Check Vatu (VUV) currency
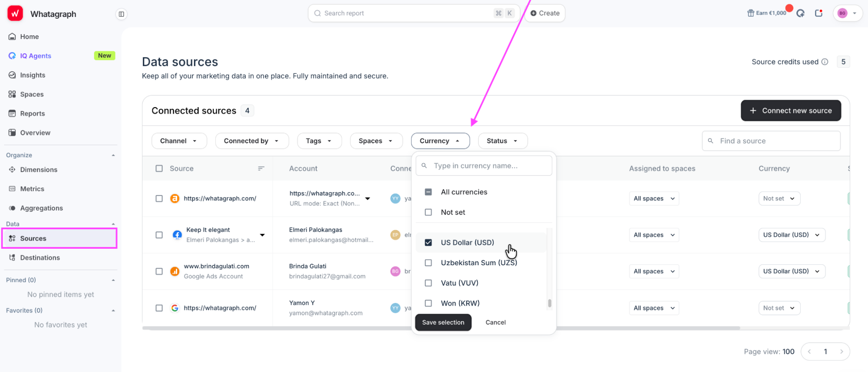Viewport: 868px width, 372px height. coord(428,283)
